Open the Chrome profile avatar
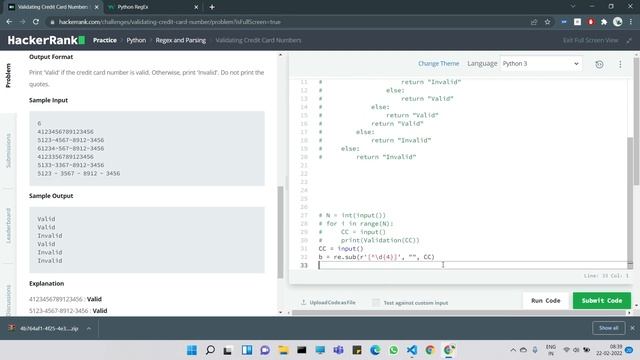The height and width of the screenshot is (360, 640). [x=618, y=22]
